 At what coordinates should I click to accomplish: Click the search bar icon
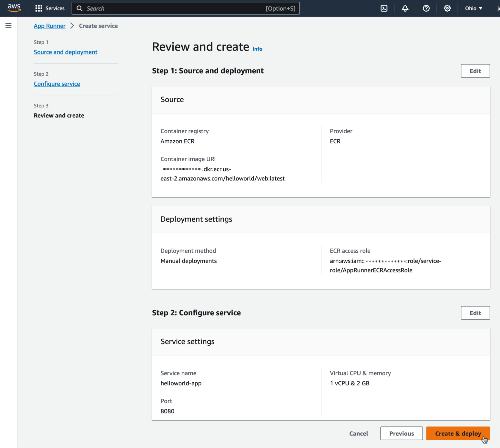[79, 8]
